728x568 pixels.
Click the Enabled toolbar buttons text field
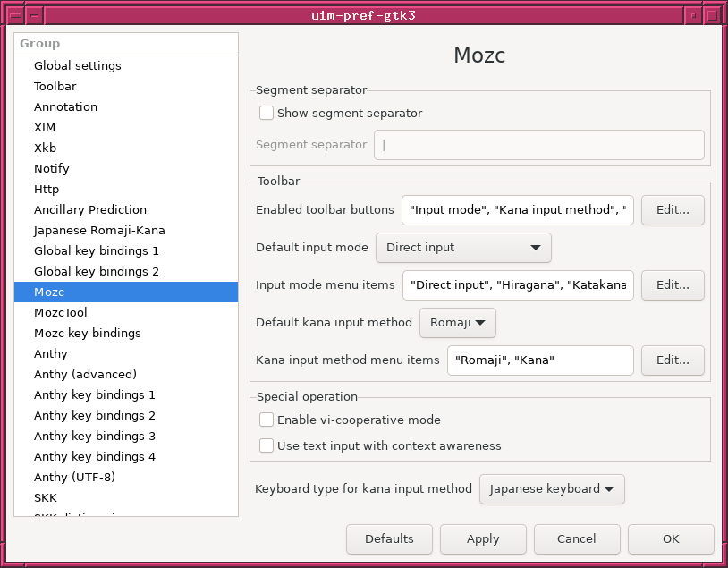coord(517,210)
